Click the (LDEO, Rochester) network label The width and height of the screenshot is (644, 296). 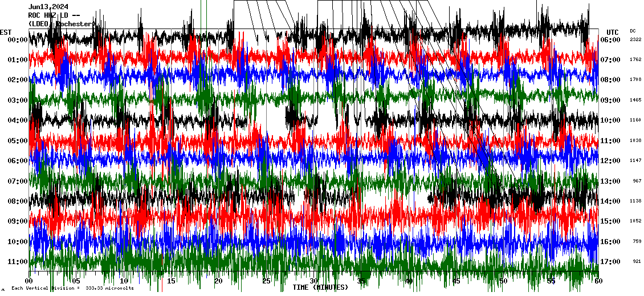[60, 24]
